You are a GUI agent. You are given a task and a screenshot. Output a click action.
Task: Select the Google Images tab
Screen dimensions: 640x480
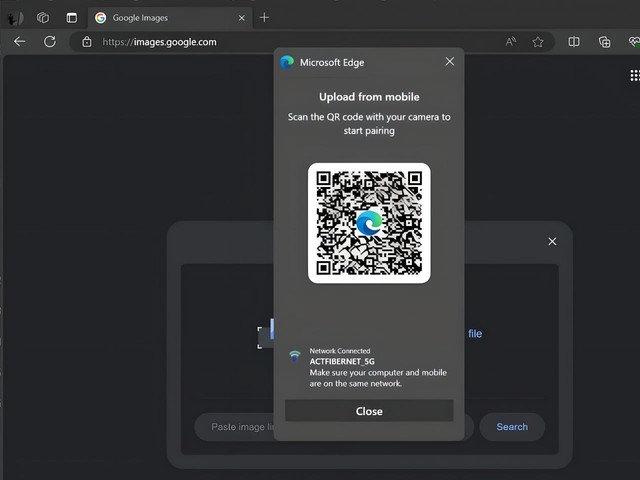pos(170,18)
